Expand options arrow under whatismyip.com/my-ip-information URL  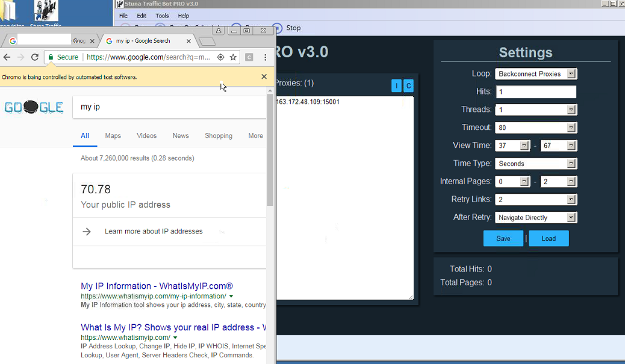(231, 296)
